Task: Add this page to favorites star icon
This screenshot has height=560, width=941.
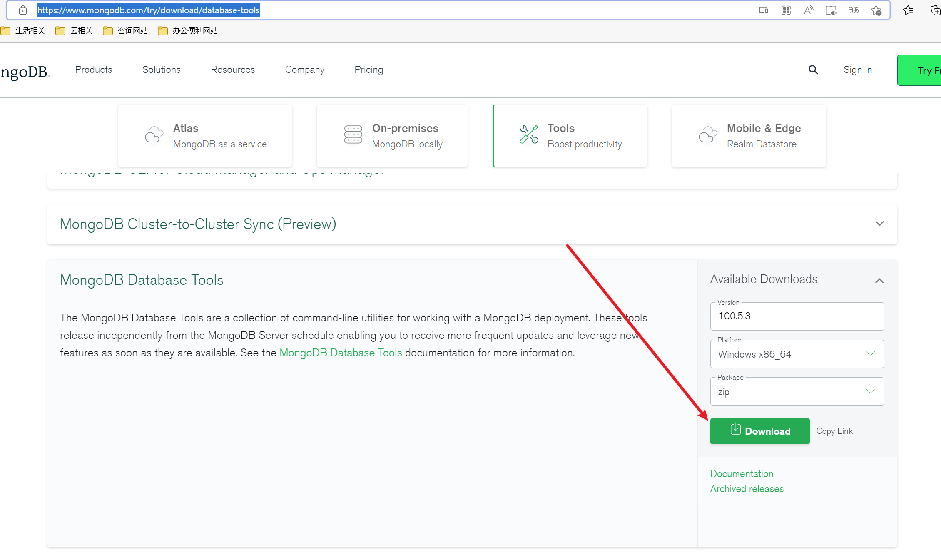Action: pos(876,10)
